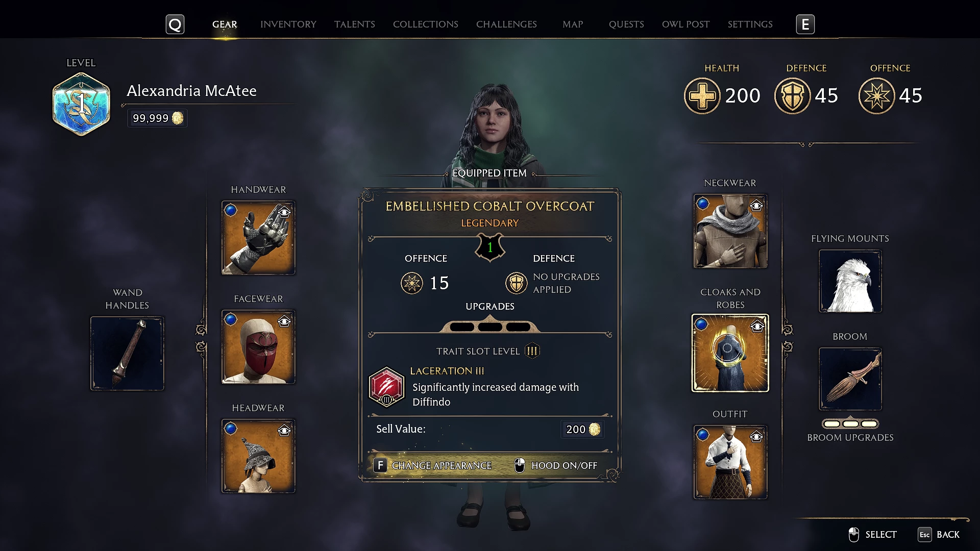980x551 pixels.
Task: Click Change Appearance button
Action: (x=432, y=465)
